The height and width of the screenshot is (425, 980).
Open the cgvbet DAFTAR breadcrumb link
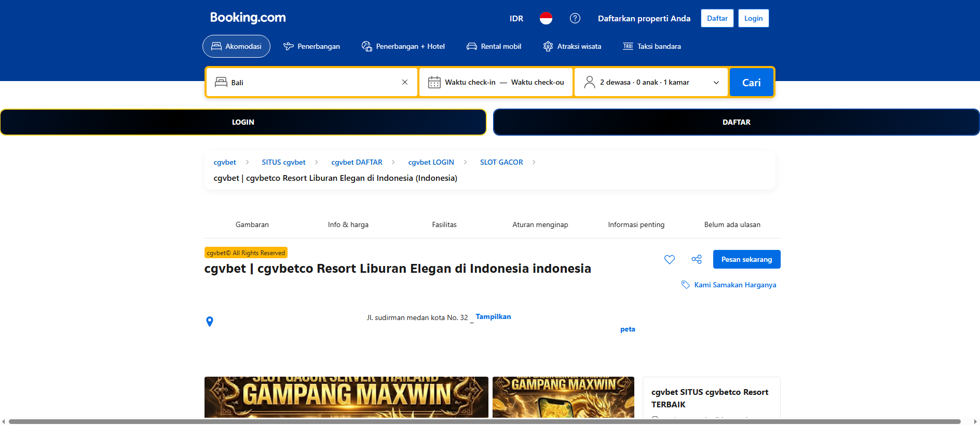[357, 162]
